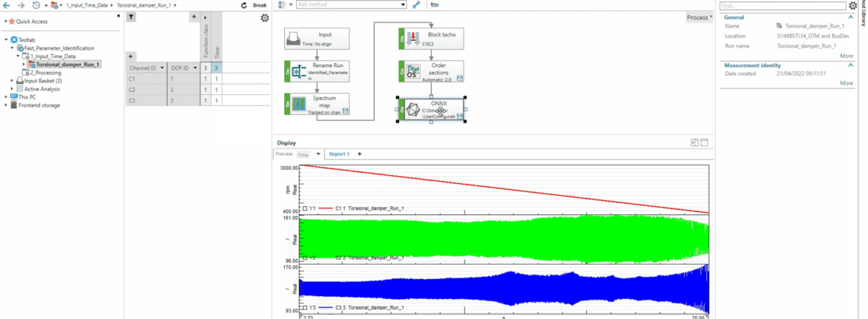This screenshot has width=868, height=319.
Task: Click the refresh icon beside Break
Action: (244, 5)
